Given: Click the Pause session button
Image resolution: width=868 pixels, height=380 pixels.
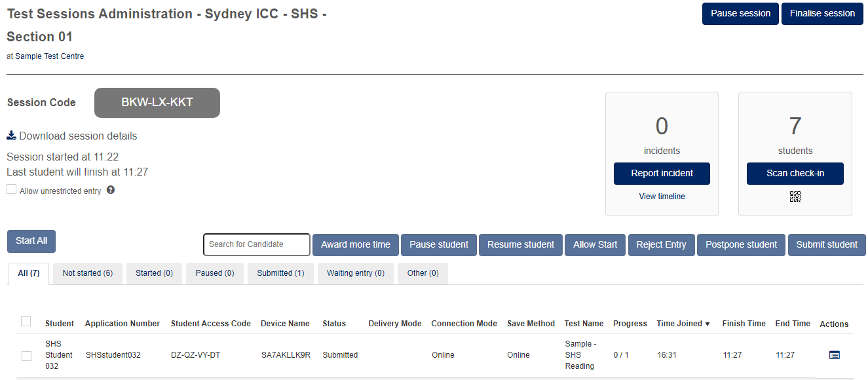Looking at the screenshot, I should 740,14.
